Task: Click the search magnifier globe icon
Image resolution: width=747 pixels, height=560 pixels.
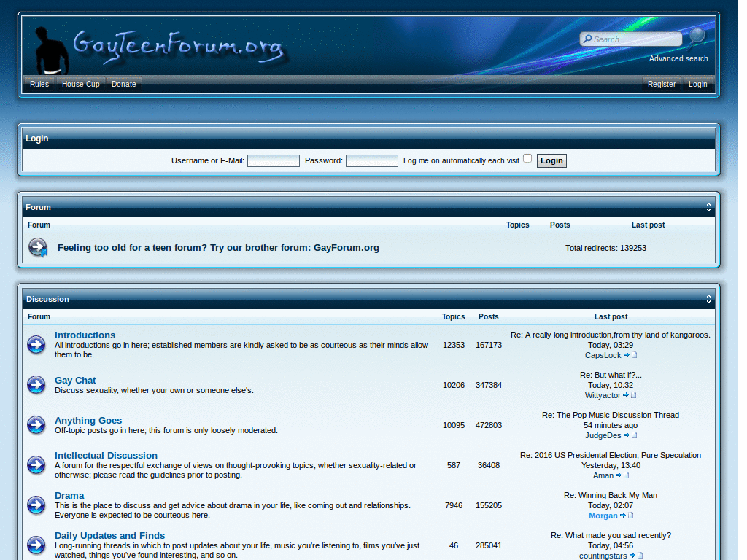Action: click(697, 37)
